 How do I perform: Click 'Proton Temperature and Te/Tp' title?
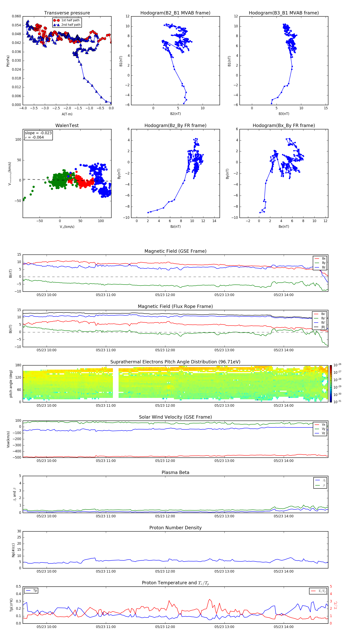[175, 583]
